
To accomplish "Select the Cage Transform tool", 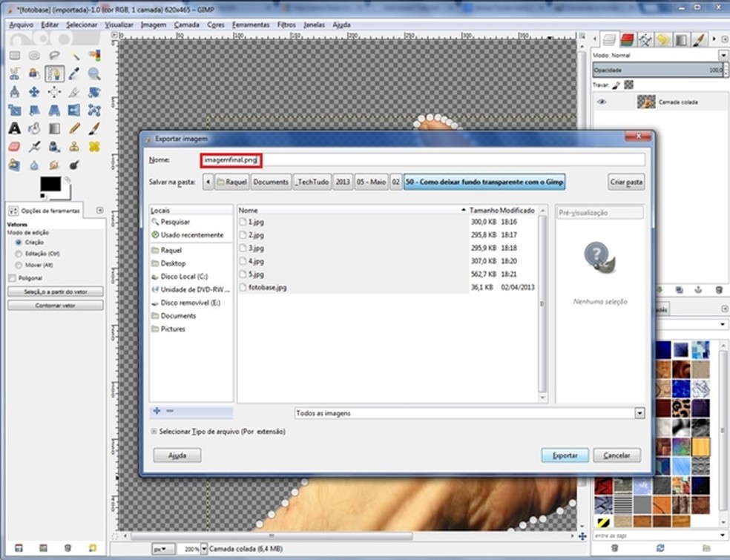I will click(94, 111).
